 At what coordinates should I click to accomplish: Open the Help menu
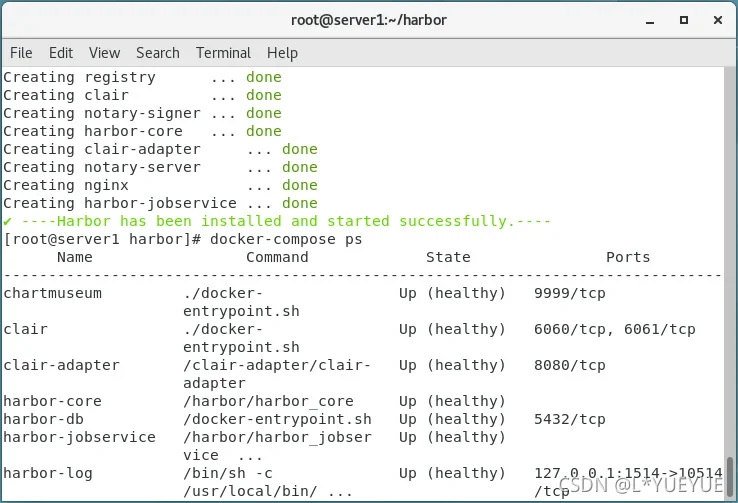click(x=282, y=53)
